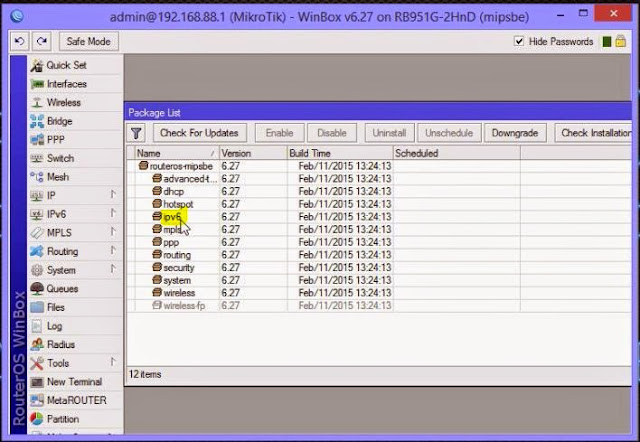The image size is (640, 442).
Task: Click the Enable button
Action: [x=280, y=133]
